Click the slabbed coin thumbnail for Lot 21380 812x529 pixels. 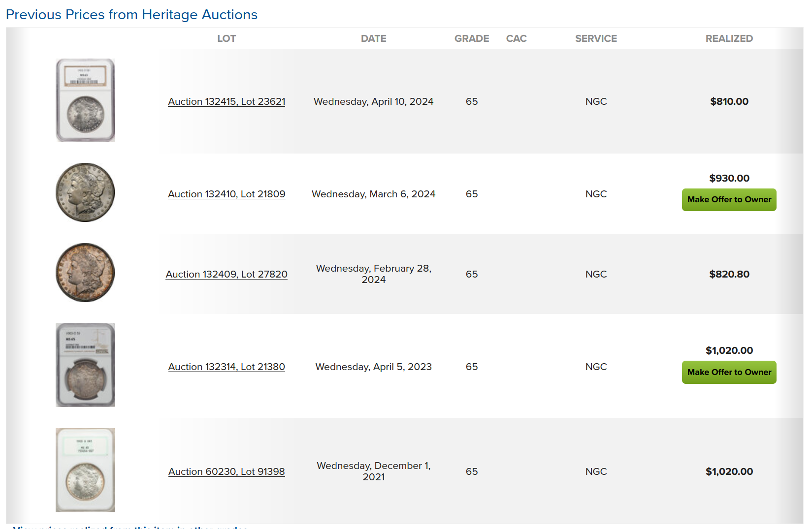point(85,365)
